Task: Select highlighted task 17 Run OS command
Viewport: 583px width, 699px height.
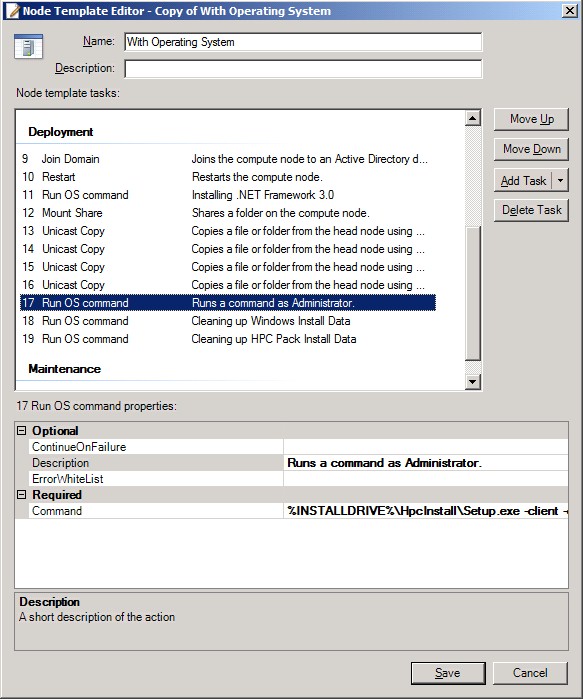Action: 228,303
